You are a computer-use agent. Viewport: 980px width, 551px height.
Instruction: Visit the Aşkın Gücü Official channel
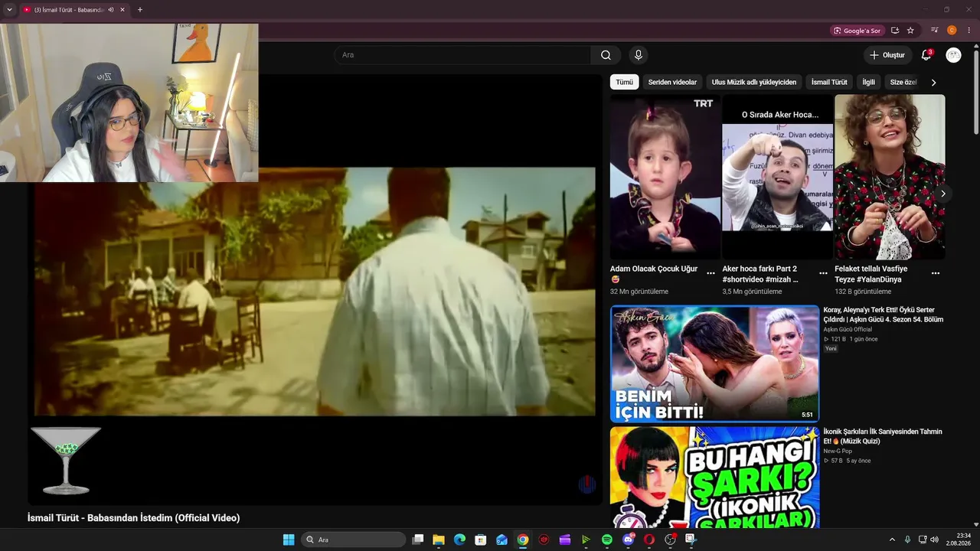[x=848, y=329]
